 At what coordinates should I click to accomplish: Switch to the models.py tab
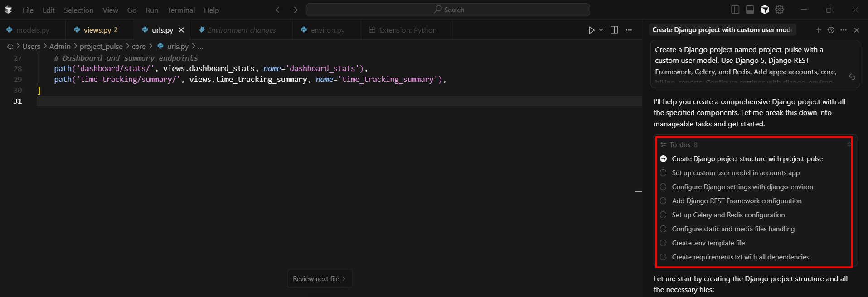[x=33, y=30]
